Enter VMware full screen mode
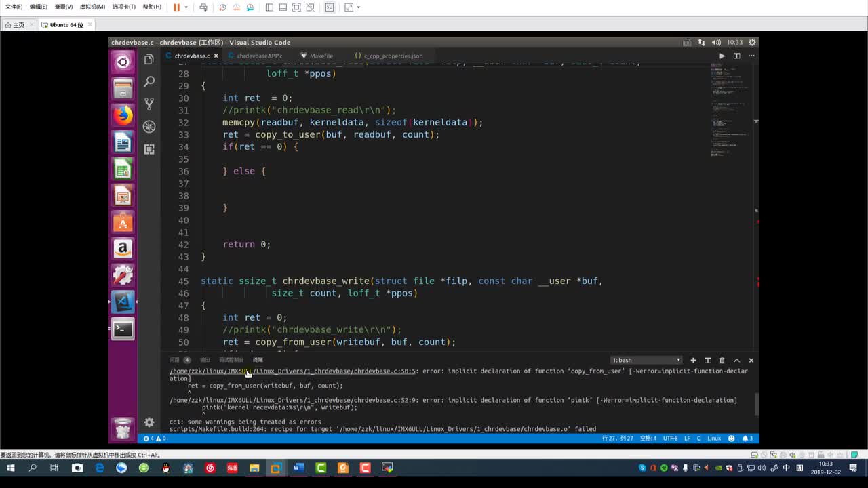868x488 pixels. point(296,7)
